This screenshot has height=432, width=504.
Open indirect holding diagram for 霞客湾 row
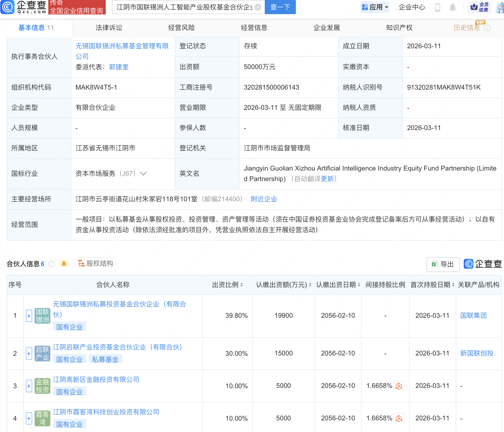point(399,418)
